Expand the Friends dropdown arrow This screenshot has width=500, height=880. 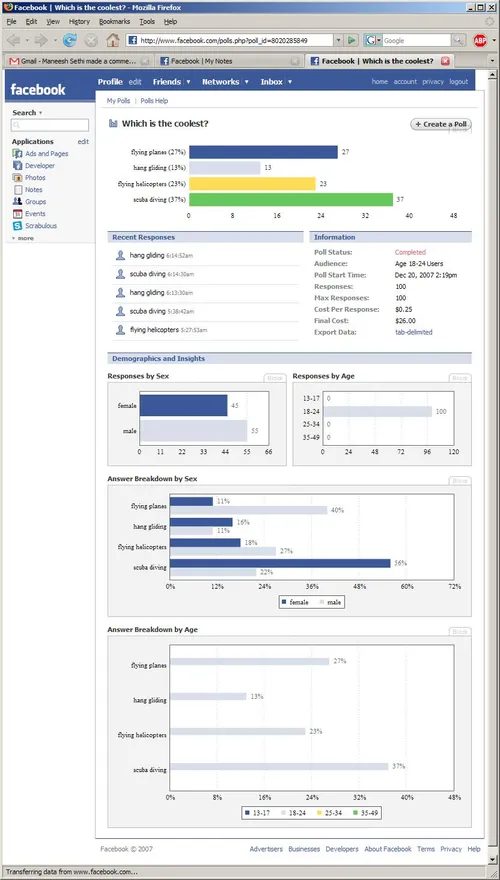pos(189,82)
